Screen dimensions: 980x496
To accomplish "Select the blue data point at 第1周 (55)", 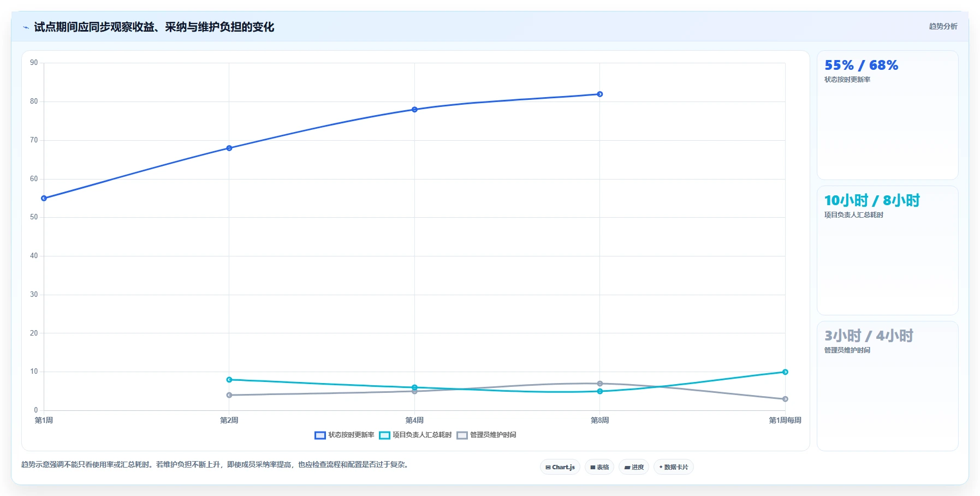I will click(x=44, y=198).
